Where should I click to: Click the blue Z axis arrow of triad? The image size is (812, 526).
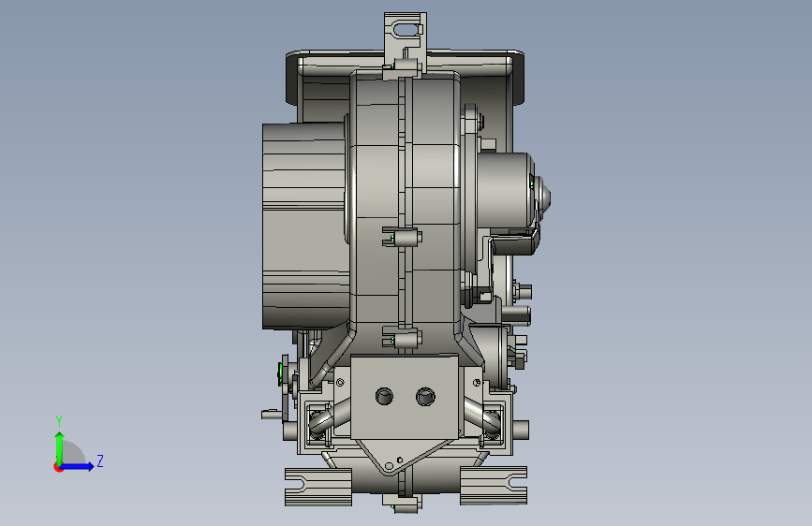click(x=78, y=466)
